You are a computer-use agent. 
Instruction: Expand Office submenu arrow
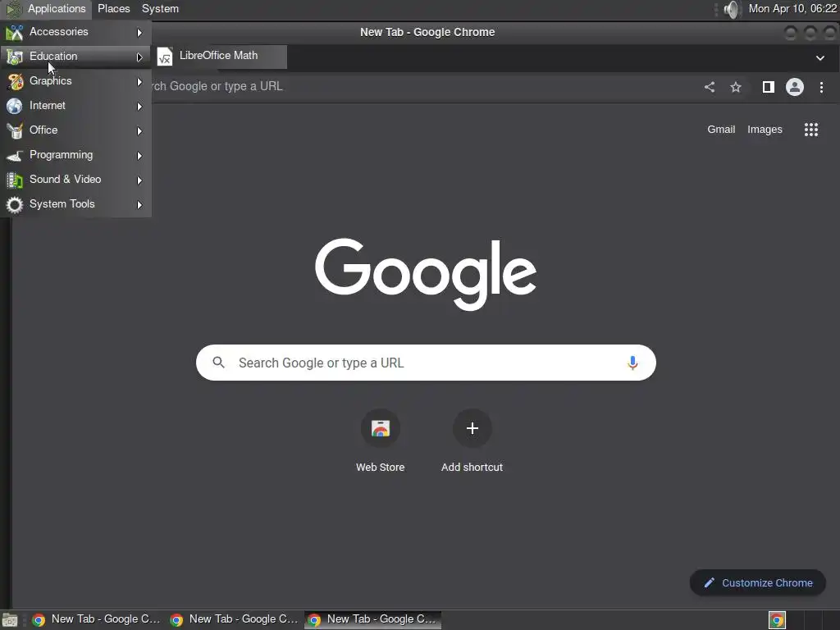click(x=139, y=131)
